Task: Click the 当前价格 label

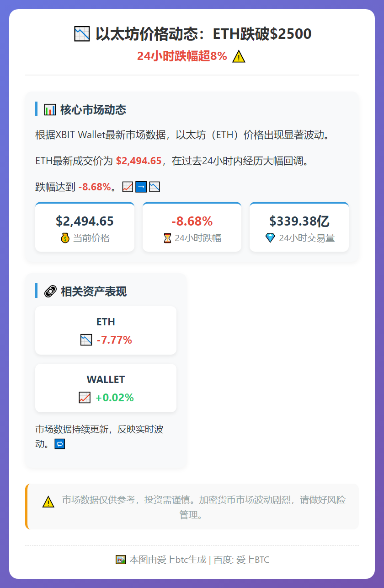Action: click(91, 238)
